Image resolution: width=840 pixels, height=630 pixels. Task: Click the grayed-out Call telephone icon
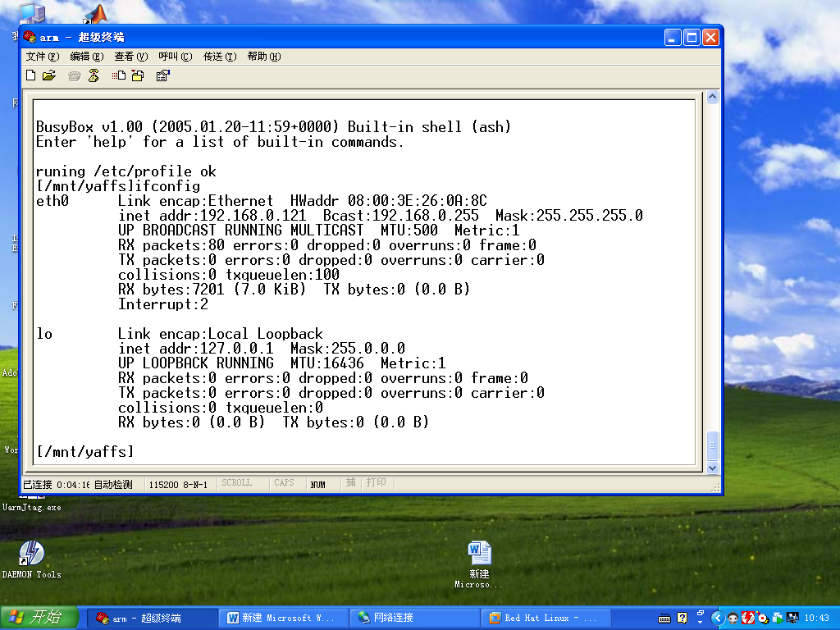75,76
